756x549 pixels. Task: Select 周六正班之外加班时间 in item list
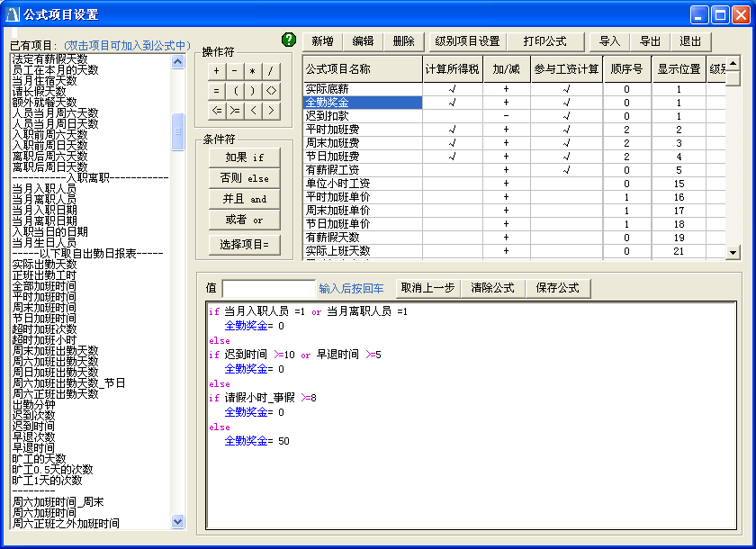click(66, 524)
